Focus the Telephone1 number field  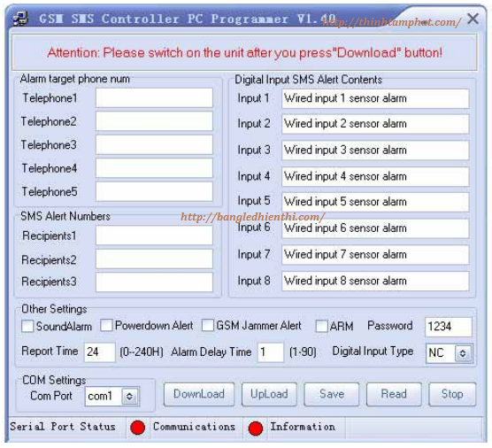click(x=154, y=98)
